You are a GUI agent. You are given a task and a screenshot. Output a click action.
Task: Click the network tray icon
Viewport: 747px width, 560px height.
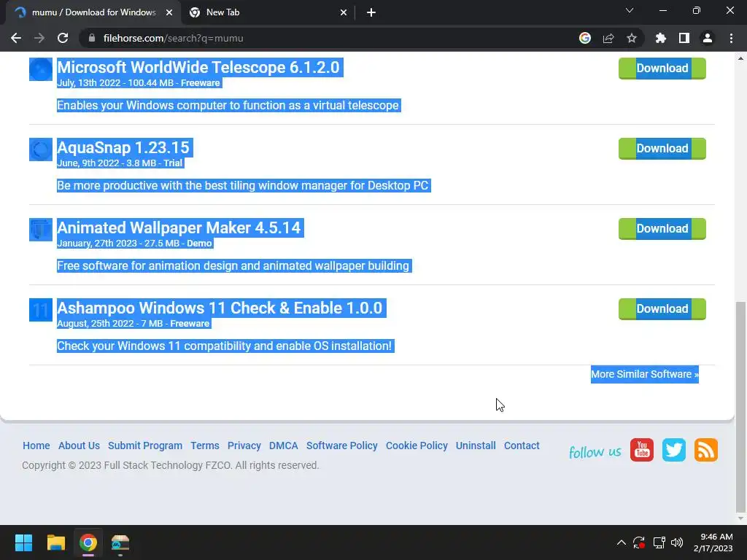[659, 542]
